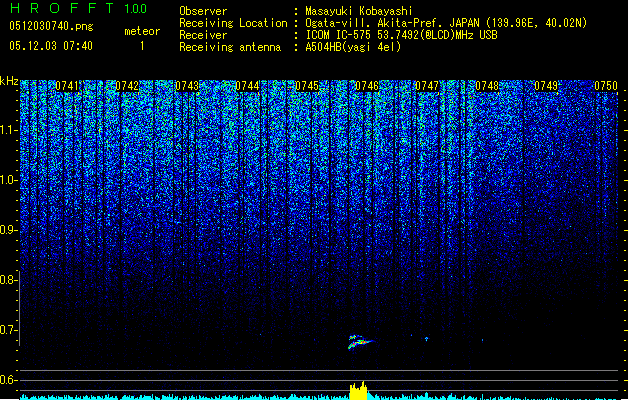Click the 0747 time marker
Image resolution: width=629 pixels, height=400 pixels.
coord(427,86)
